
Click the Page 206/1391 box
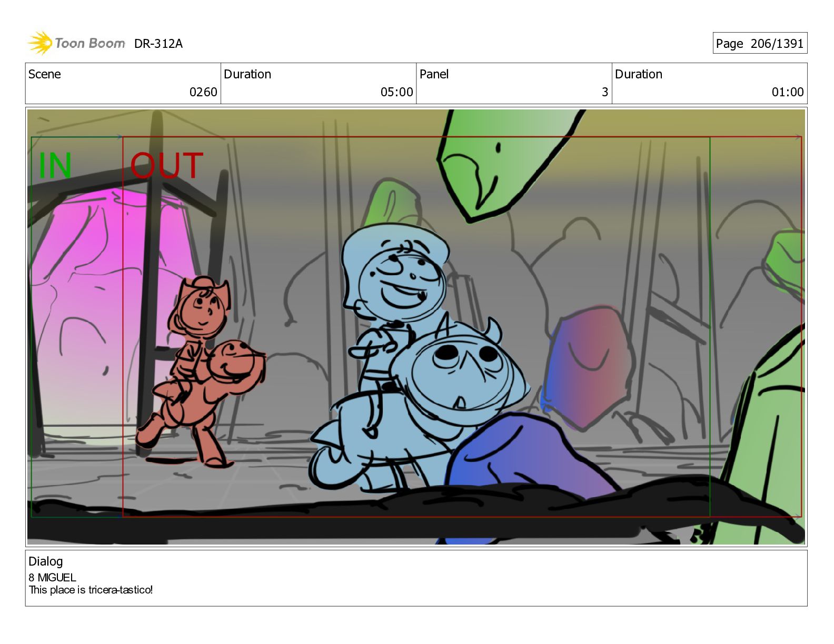pos(760,43)
